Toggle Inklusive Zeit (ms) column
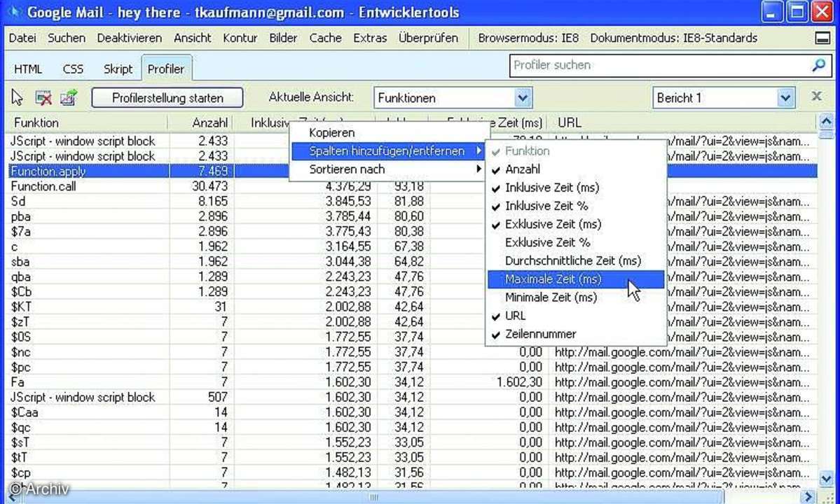Image resolution: width=840 pixels, height=504 pixels. pyautogui.click(x=576, y=188)
